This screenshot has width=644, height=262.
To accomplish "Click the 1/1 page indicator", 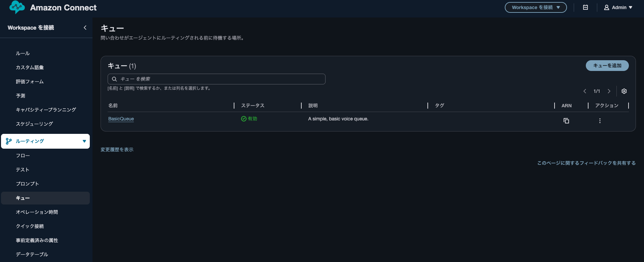I will [x=597, y=91].
